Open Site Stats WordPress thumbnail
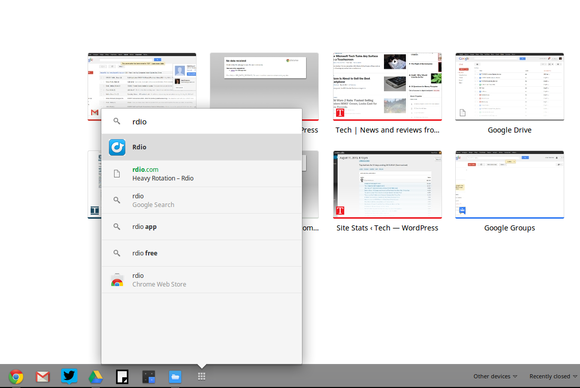The height and width of the screenshot is (388, 580). point(387,185)
